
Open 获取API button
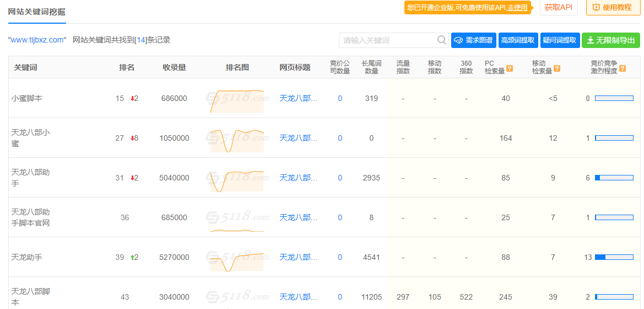559,7
